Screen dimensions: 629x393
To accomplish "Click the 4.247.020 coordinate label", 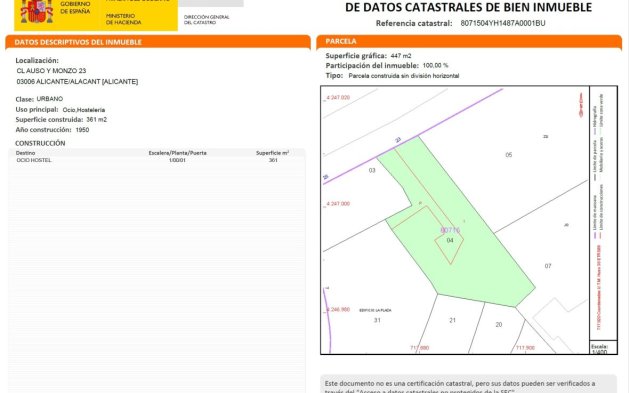I will 338,97.
